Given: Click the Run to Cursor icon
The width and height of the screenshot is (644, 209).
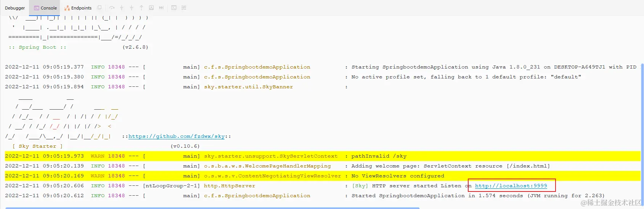Looking at the screenshot, I should coord(161,8).
